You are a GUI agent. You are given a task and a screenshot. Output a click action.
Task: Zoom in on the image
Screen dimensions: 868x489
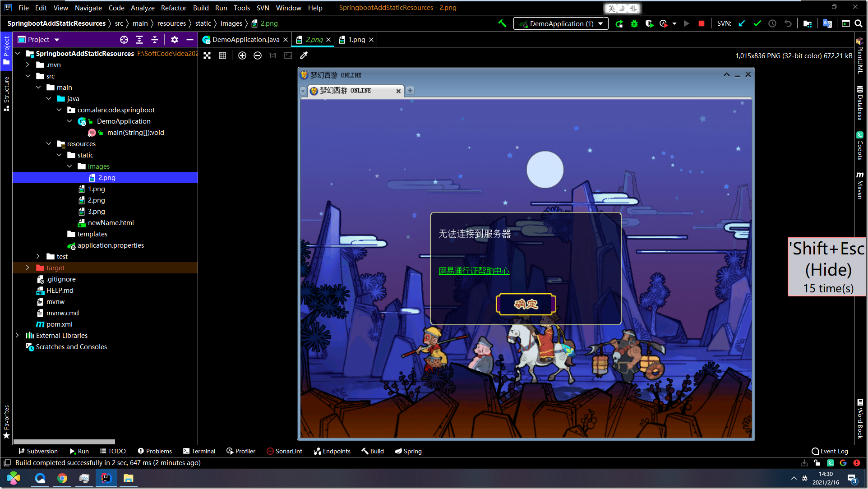point(242,55)
